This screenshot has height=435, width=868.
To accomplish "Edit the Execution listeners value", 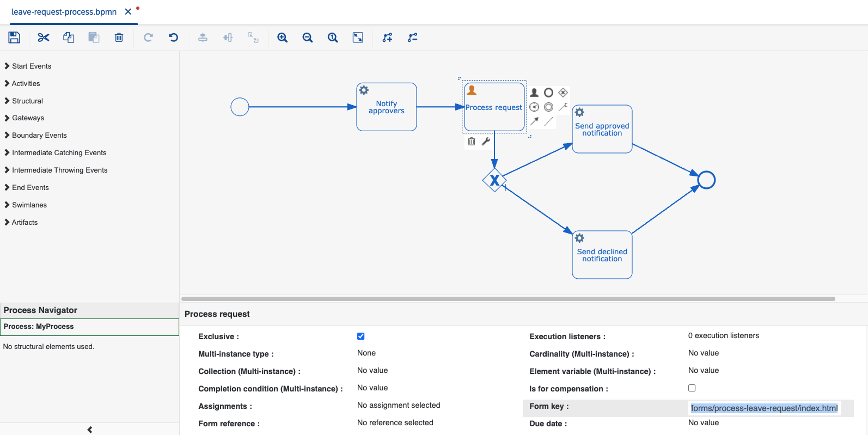I will tap(724, 335).
